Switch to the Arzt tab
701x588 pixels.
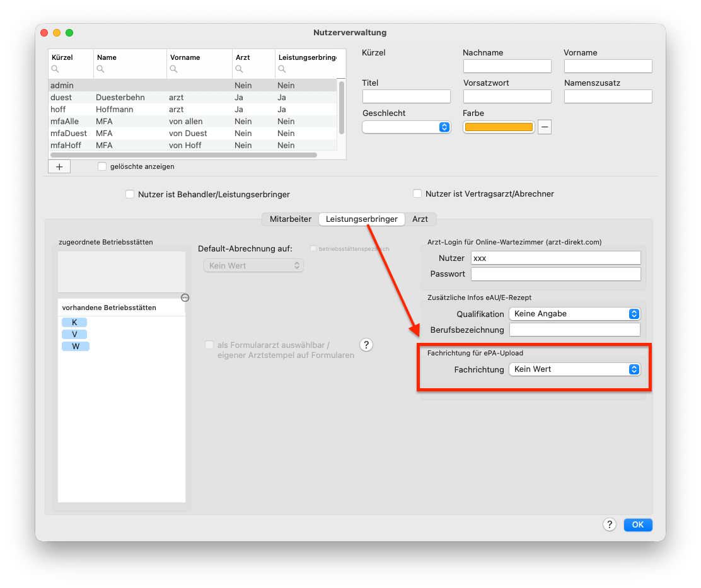click(x=420, y=219)
